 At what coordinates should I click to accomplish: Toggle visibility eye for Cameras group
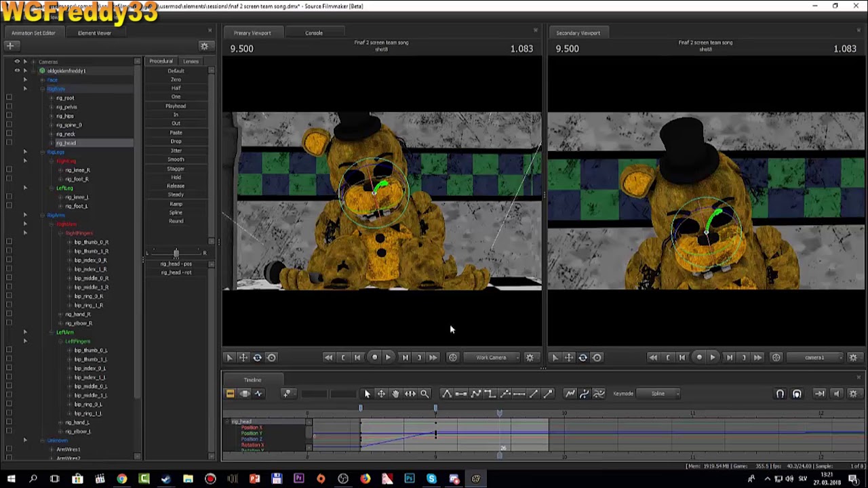17,62
